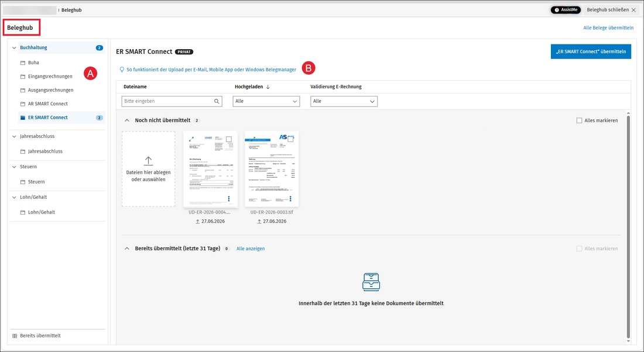644x352 pixels.
Task: Open the Validierung E-Rechnung filter dropdown
Action: tap(344, 101)
